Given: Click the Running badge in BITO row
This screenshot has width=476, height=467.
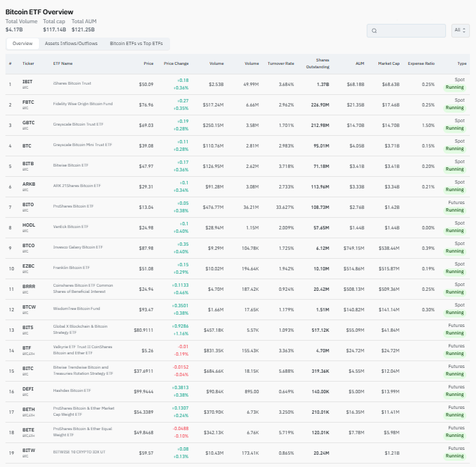Looking at the screenshot, I should (x=454, y=210).
